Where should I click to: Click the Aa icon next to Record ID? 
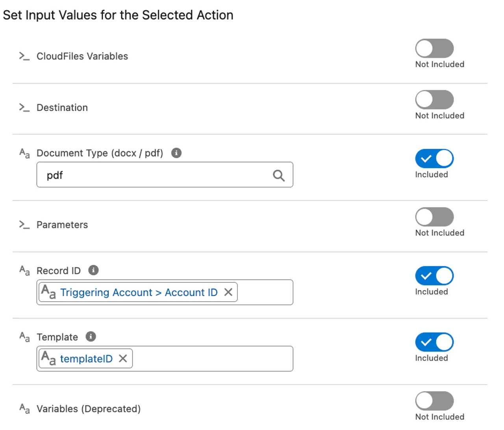[x=24, y=271]
